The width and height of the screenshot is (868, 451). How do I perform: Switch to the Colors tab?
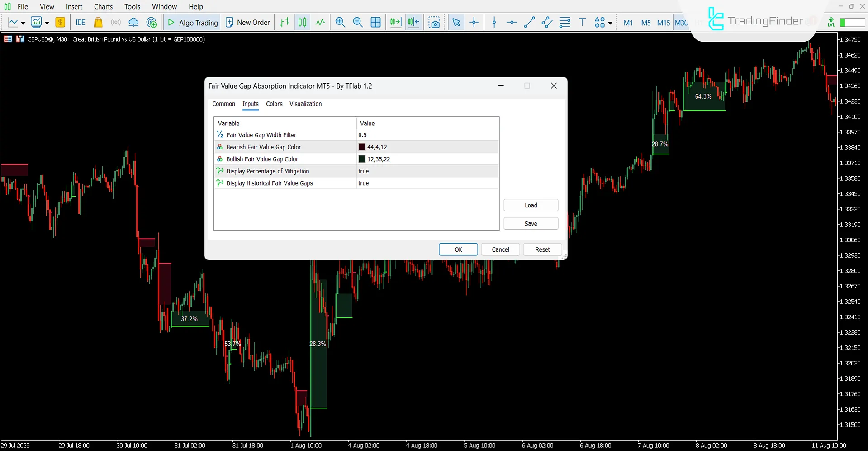coord(274,104)
